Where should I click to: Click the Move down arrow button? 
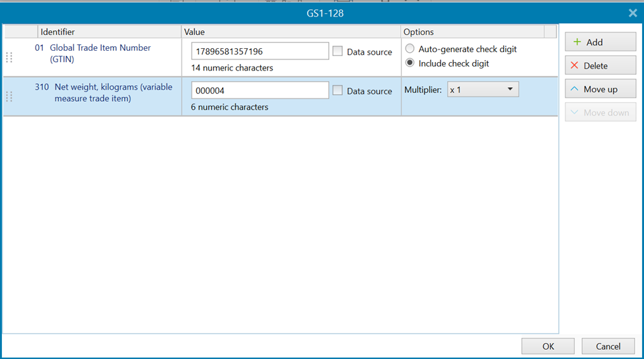pos(600,113)
